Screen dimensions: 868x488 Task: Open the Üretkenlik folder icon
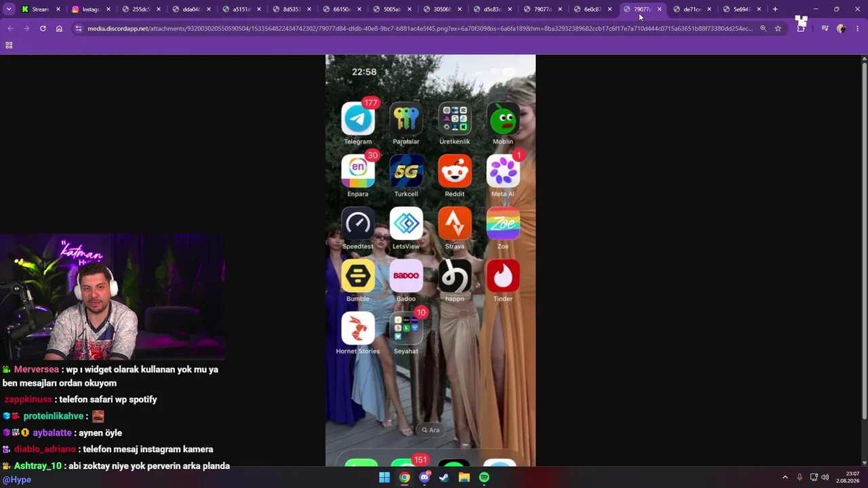click(x=454, y=119)
